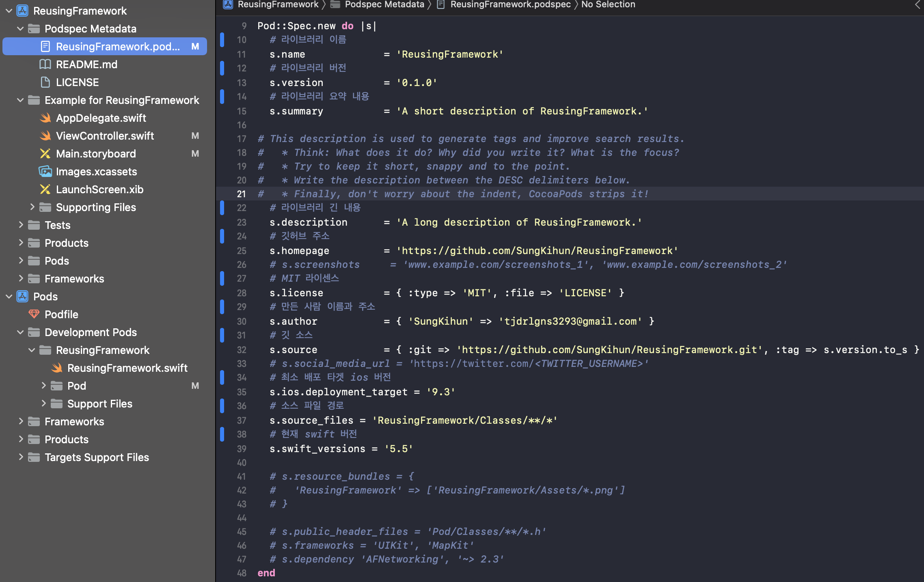This screenshot has height=582, width=924.
Task: Click the change bar beside line 38
Action: tap(222, 434)
